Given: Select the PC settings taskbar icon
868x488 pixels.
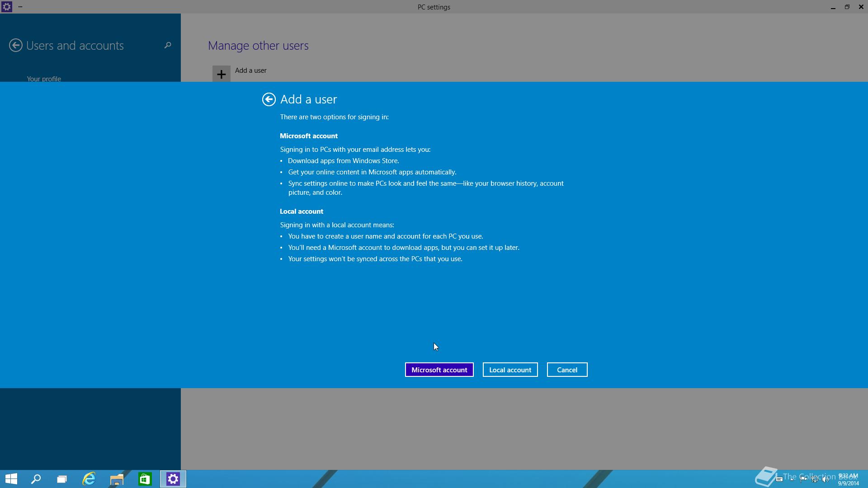Looking at the screenshot, I should 173,479.
